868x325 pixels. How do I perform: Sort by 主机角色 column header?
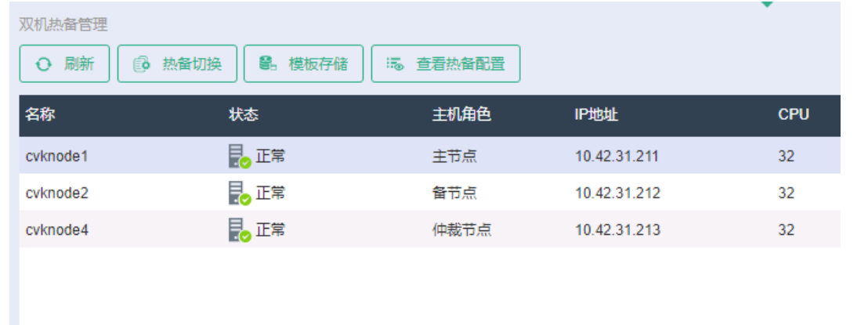coord(461,115)
